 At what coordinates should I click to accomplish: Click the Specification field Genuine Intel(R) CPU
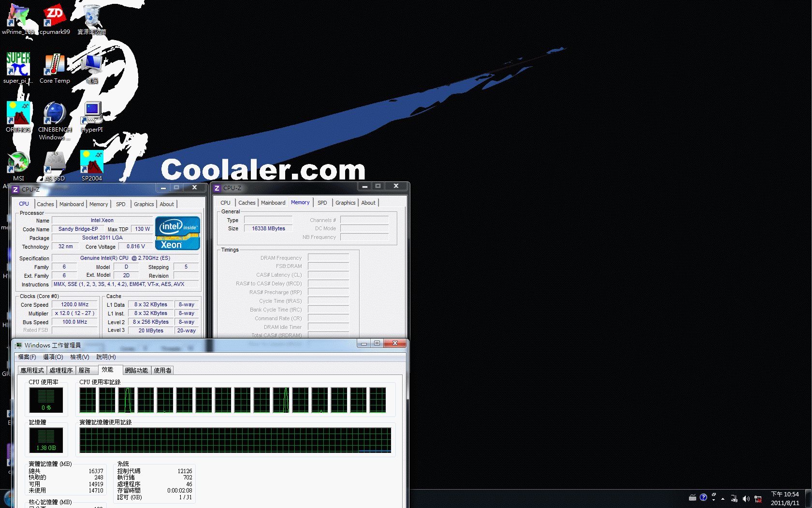125,258
